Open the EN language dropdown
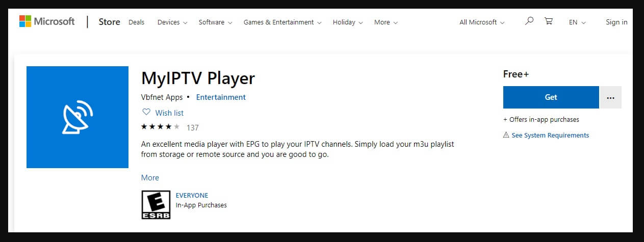Viewport: 644px width, 242px height. pyautogui.click(x=577, y=22)
